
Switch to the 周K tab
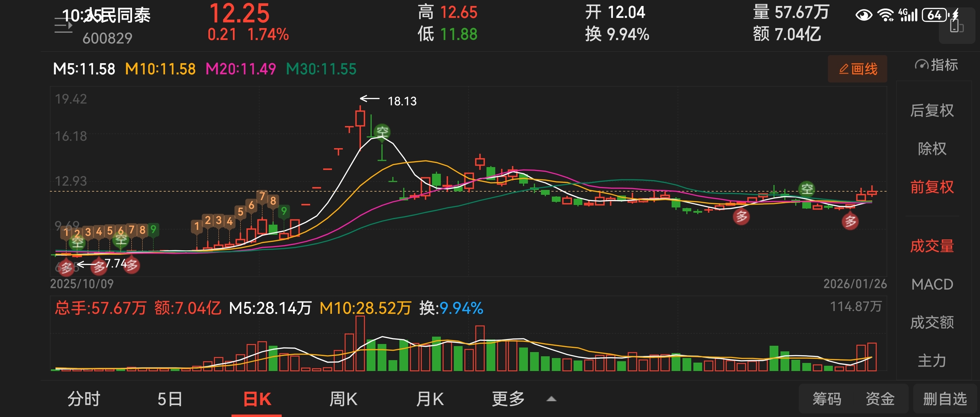[x=343, y=399]
